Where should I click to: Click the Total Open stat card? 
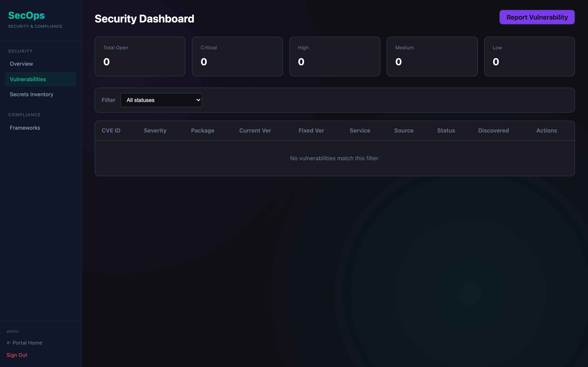(140, 56)
